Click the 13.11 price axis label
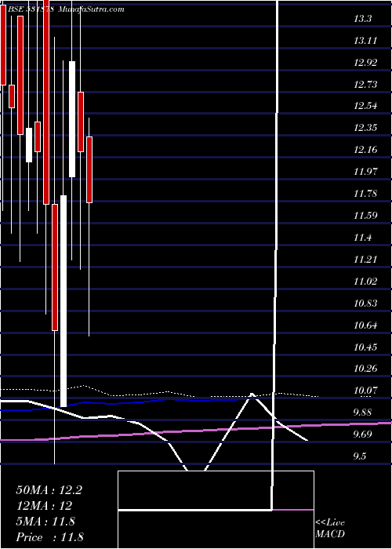 coord(365,41)
